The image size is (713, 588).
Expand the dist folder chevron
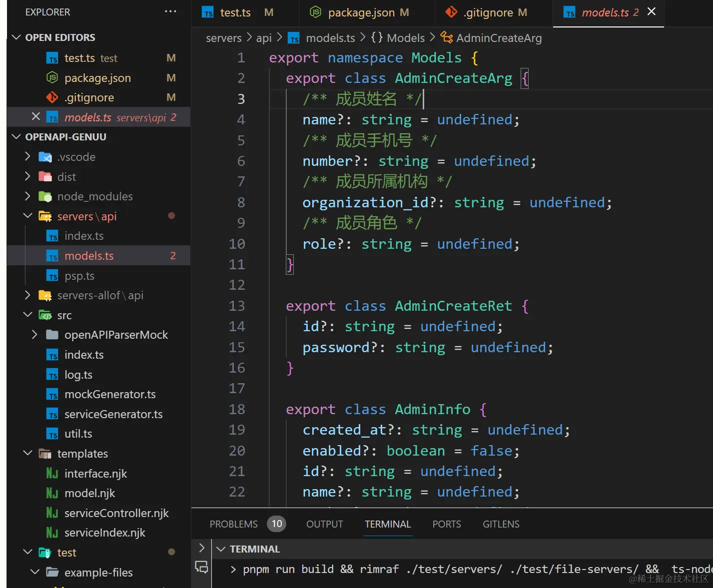[x=27, y=176]
